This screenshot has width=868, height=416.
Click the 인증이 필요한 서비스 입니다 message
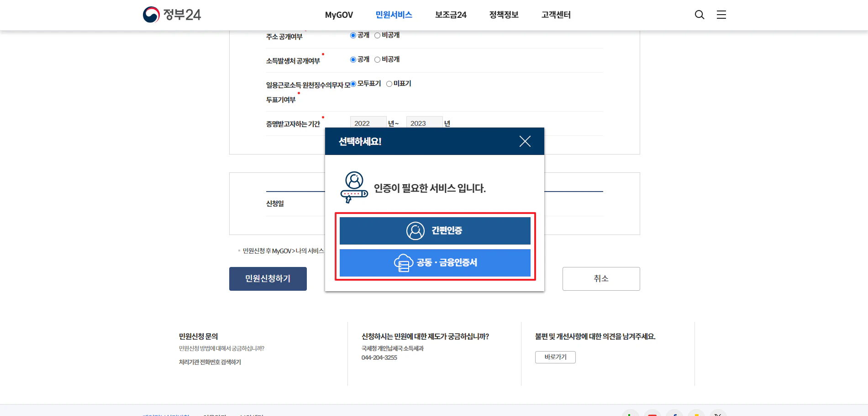tap(430, 188)
